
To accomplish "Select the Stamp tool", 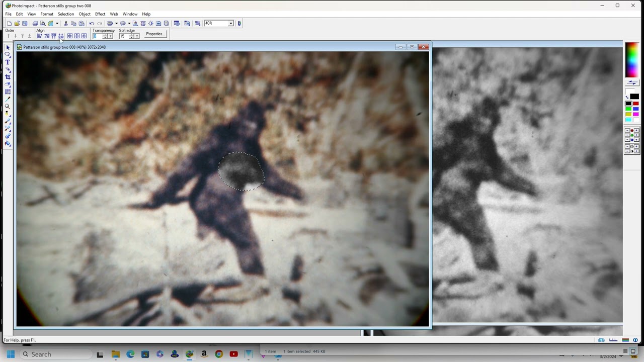I will pyautogui.click(x=8, y=136).
